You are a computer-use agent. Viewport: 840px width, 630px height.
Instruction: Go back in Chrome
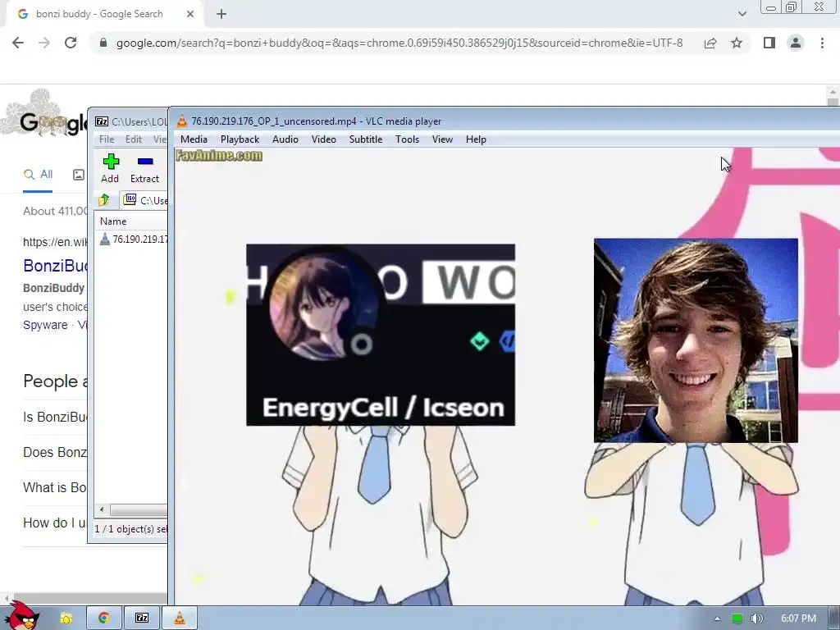coord(18,43)
